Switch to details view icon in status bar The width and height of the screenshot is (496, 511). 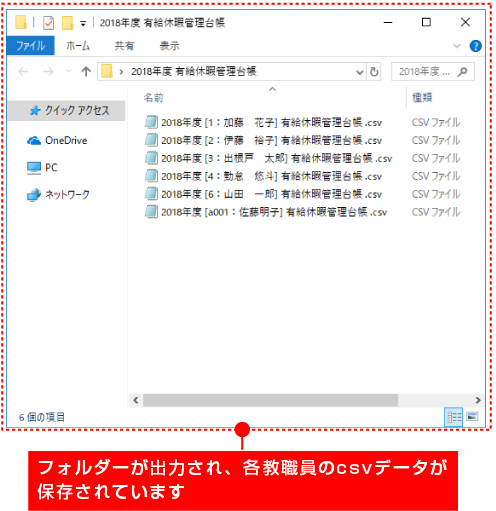click(454, 417)
